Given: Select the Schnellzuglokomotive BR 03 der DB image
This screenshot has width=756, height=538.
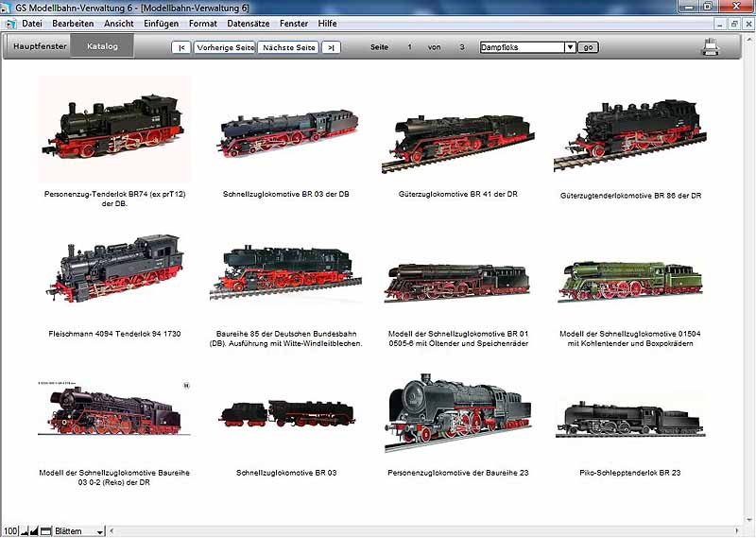Looking at the screenshot, I should (286, 133).
